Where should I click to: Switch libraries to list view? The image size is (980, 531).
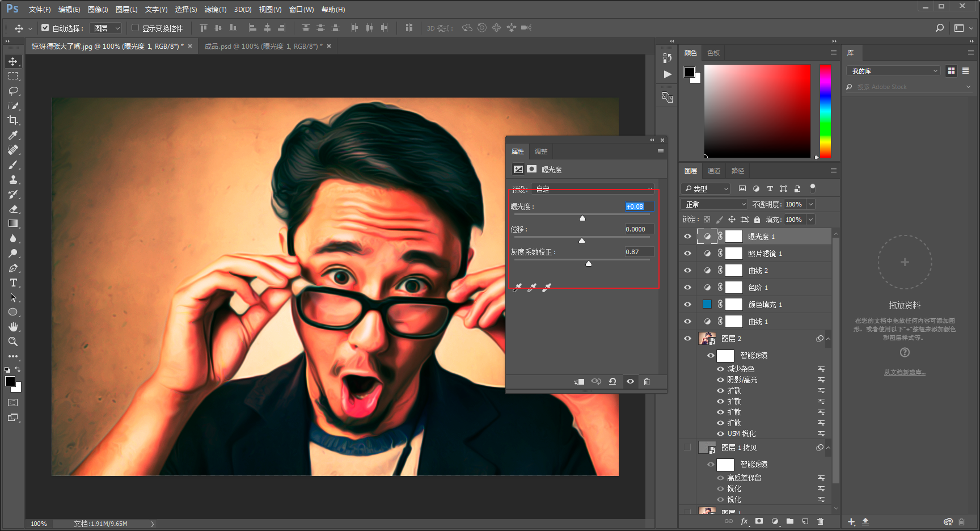(965, 71)
